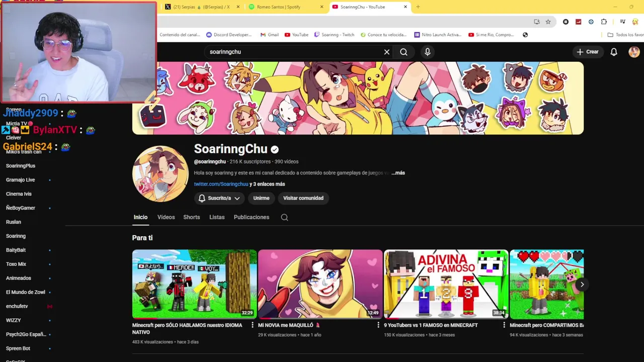Screen dimensions: 644x362
Task: Open the browser Extensions puzzle icon
Action: (x=604, y=22)
